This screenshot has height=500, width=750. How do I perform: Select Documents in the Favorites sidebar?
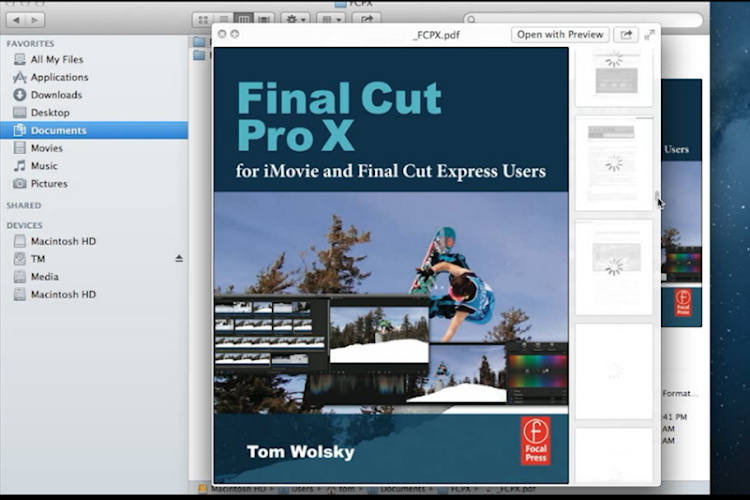pyautogui.click(x=58, y=130)
